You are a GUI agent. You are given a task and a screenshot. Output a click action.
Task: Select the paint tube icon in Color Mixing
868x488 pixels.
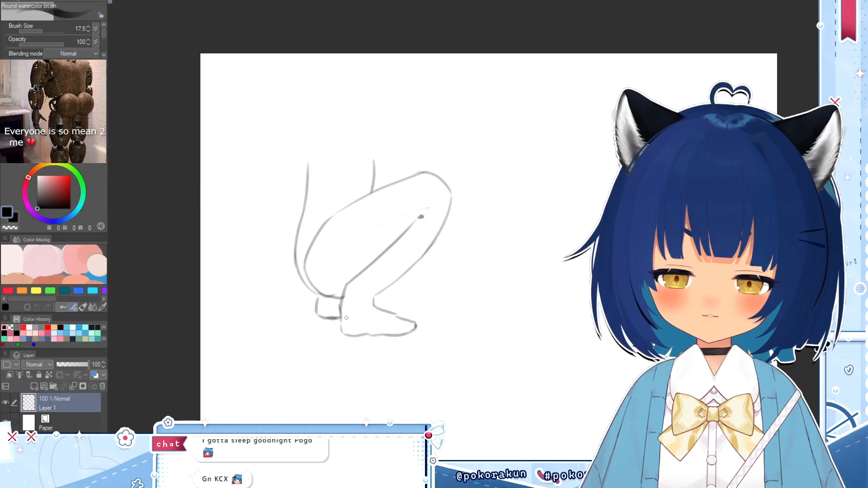(83, 307)
